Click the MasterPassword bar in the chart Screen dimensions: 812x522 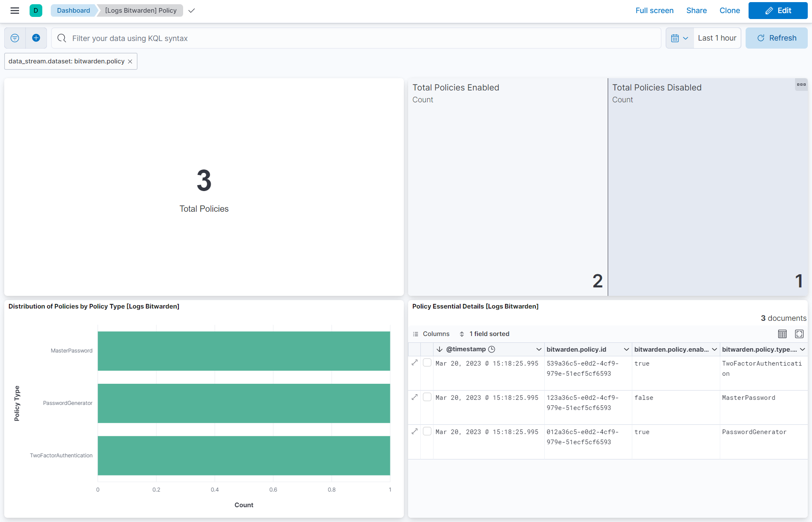pyautogui.click(x=244, y=351)
